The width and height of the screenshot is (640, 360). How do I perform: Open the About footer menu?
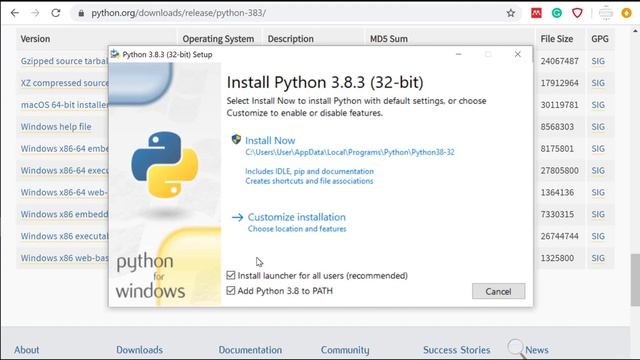point(27,350)
